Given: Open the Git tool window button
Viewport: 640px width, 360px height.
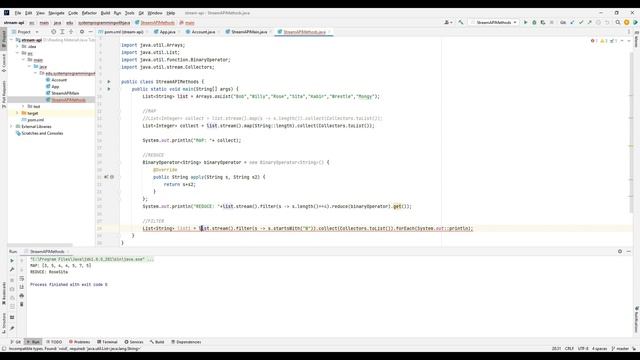Looking at the screenshot, I should coord(16,342).
